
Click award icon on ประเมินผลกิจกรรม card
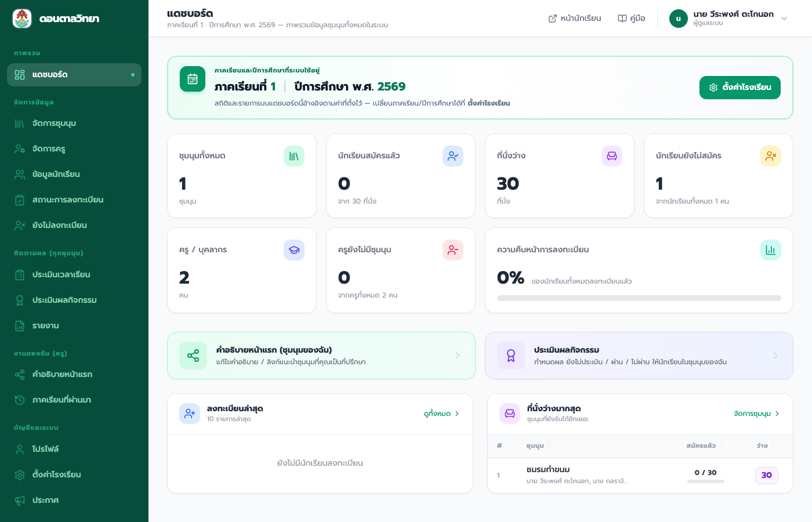(x=511, y=356)
